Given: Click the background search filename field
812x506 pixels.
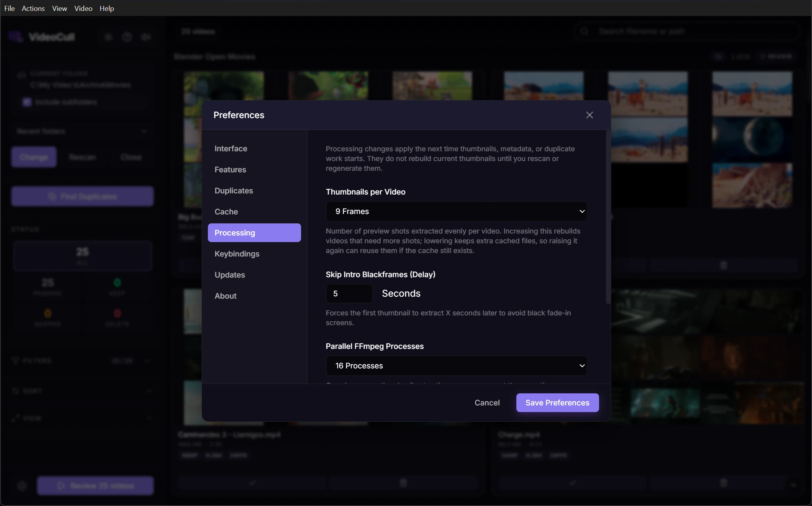Looking at the screenshot, I should [x=686, y=31].
